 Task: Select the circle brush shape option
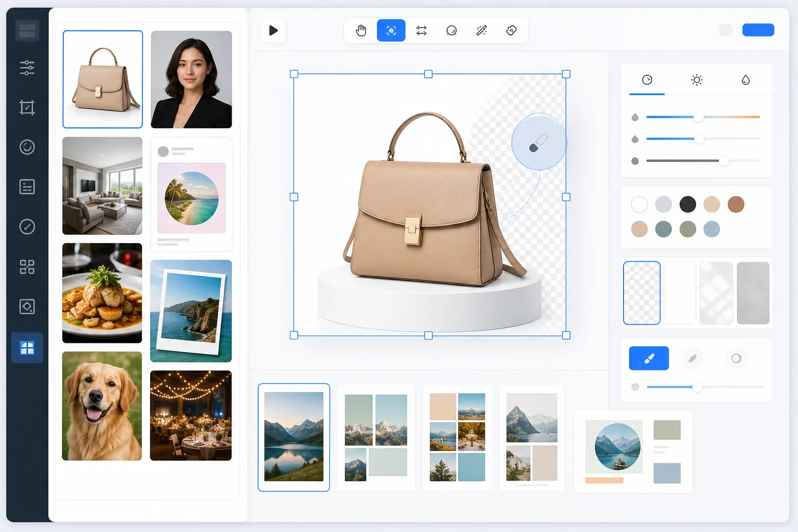[736, 358]
